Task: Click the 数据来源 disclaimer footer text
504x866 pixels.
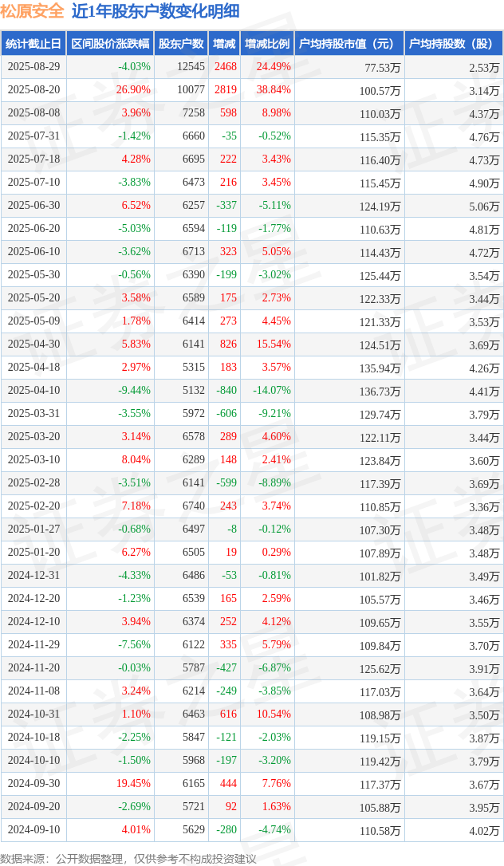Action: click(x=128, y=859)
